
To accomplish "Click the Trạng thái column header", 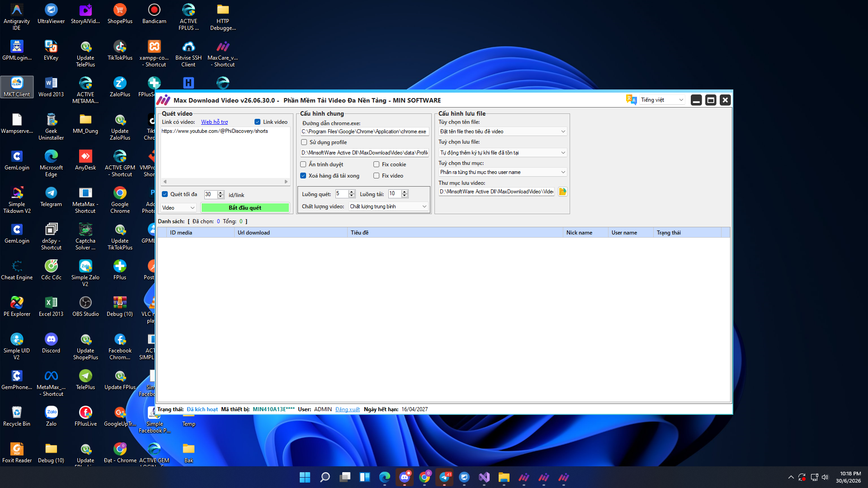I will pyautogui.click(x=687, y=233).
